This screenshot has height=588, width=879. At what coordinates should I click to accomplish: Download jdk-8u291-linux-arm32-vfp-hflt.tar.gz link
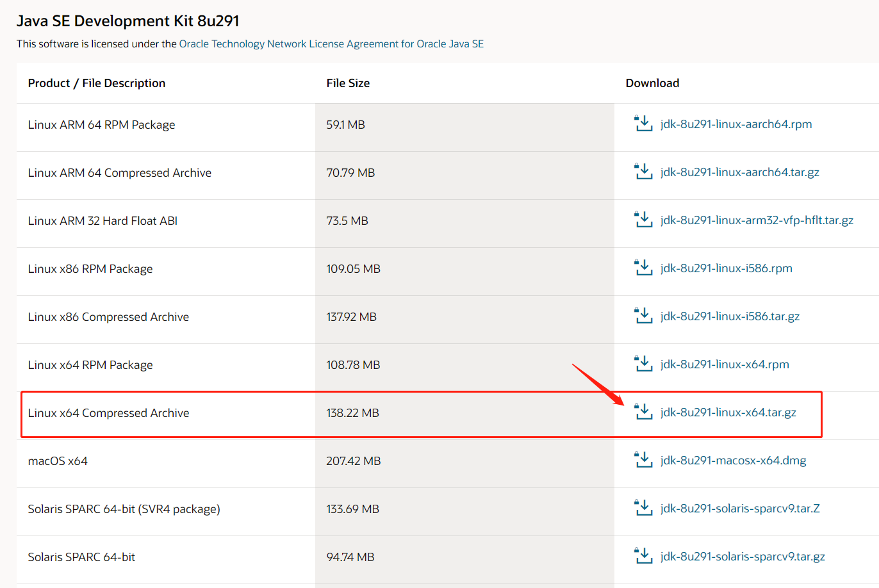click(757, 220)
